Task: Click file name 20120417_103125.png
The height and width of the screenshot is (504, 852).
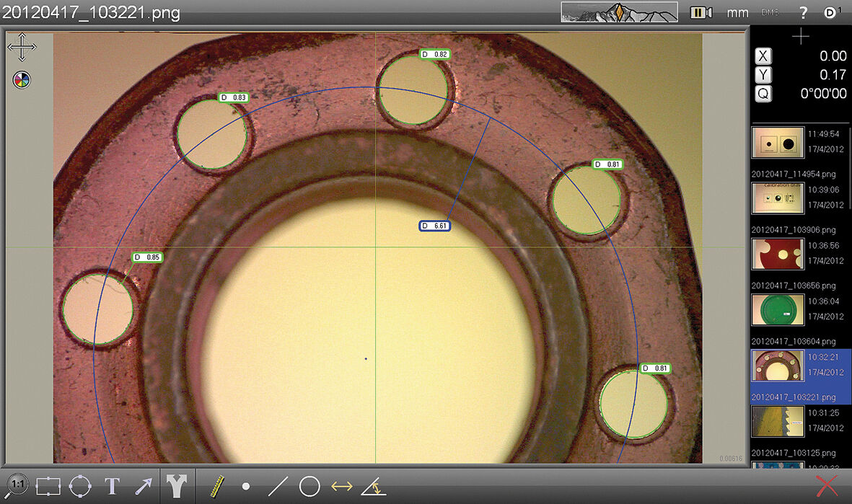Action: point(794,453)
